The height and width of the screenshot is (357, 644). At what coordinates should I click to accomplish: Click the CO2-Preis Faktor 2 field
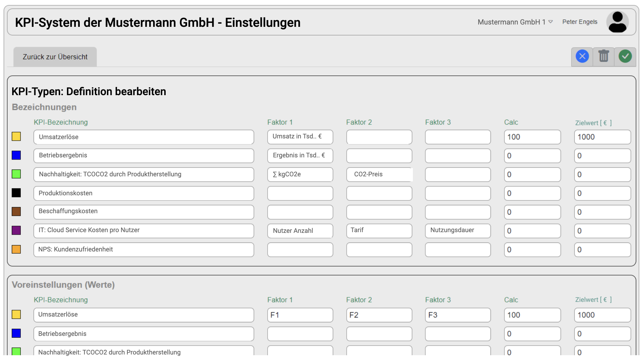tap(379, 175)
